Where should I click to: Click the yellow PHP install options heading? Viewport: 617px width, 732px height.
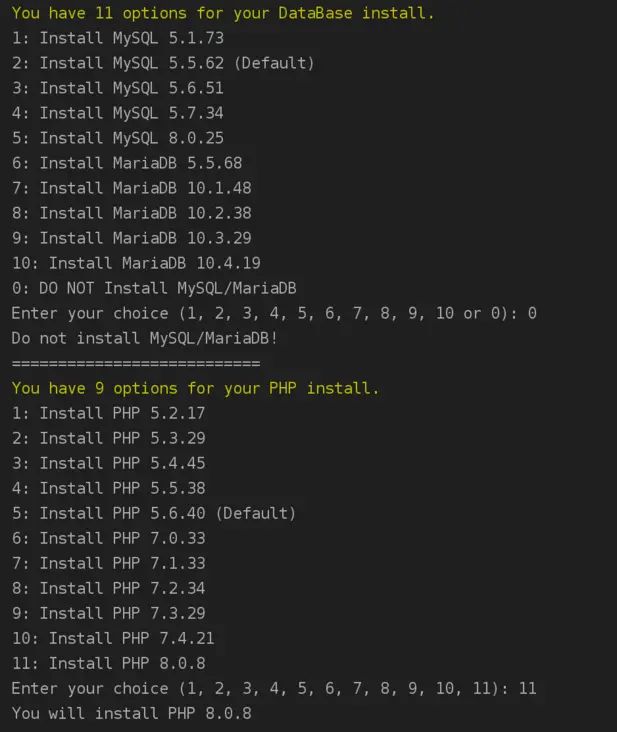click(x=196, y=388)
